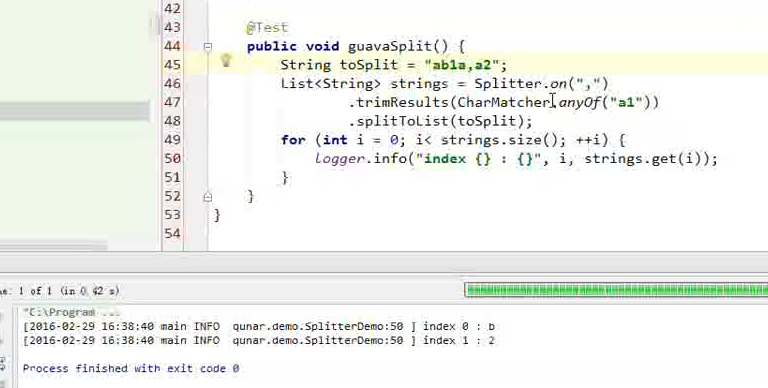Click the anyOf method call
The image size is (768, 388).
579,102
